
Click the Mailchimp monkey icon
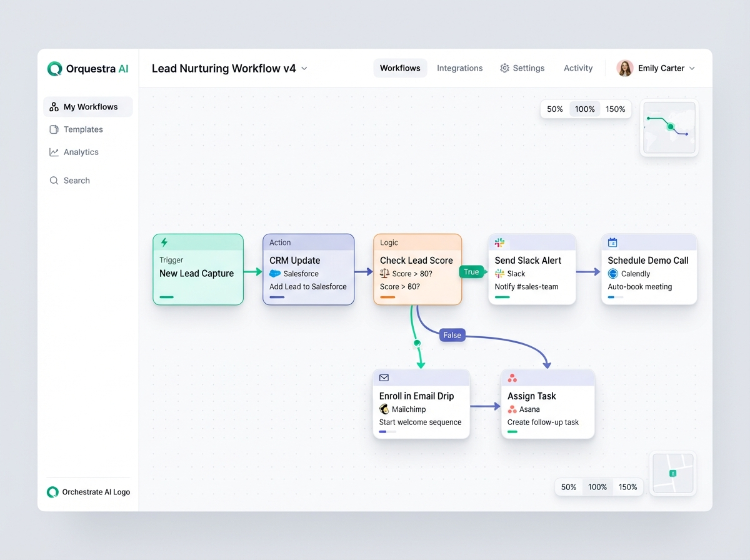click(x=384, y=409)
